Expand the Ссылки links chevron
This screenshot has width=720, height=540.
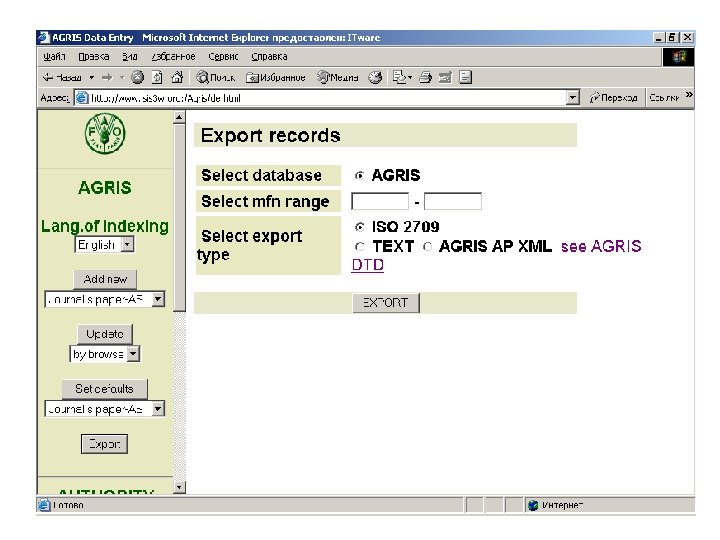689,95
